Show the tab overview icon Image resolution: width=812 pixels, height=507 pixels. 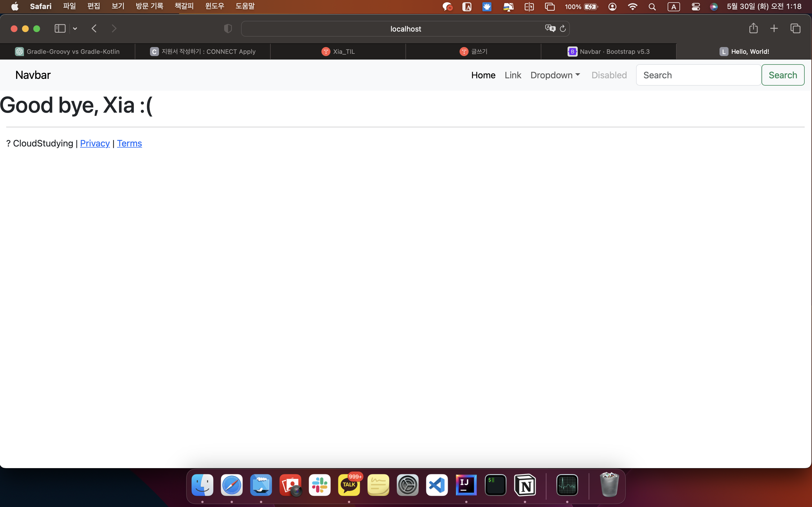click(795, 28)
